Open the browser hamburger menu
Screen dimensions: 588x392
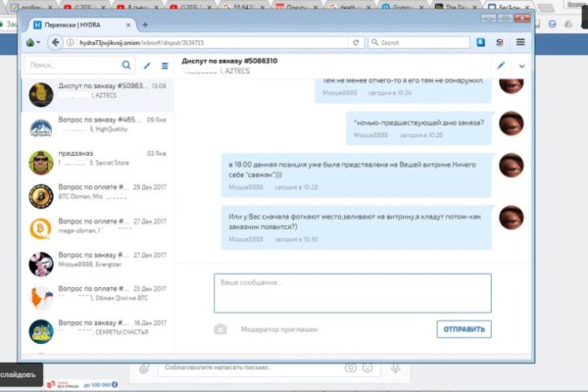[519, 43]
